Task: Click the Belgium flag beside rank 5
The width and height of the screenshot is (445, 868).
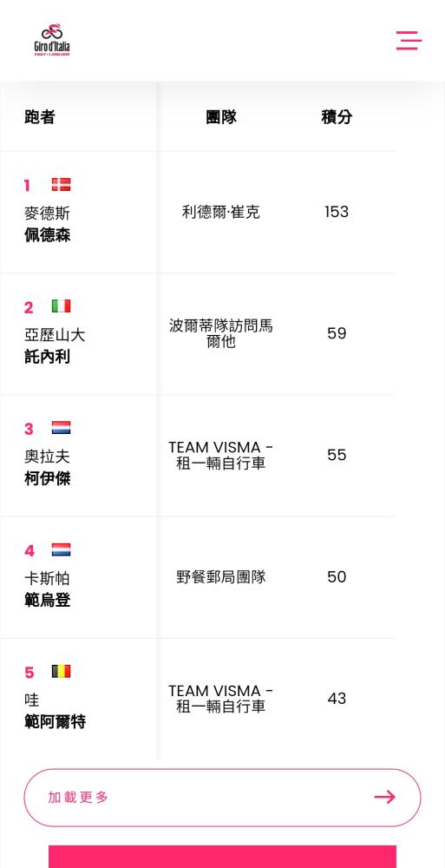Action: tap(62, 672)
